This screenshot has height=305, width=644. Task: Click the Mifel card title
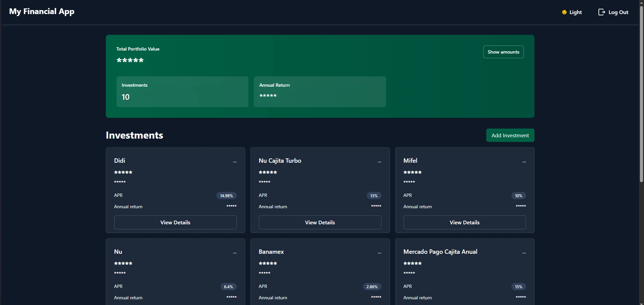pos(410,161)
